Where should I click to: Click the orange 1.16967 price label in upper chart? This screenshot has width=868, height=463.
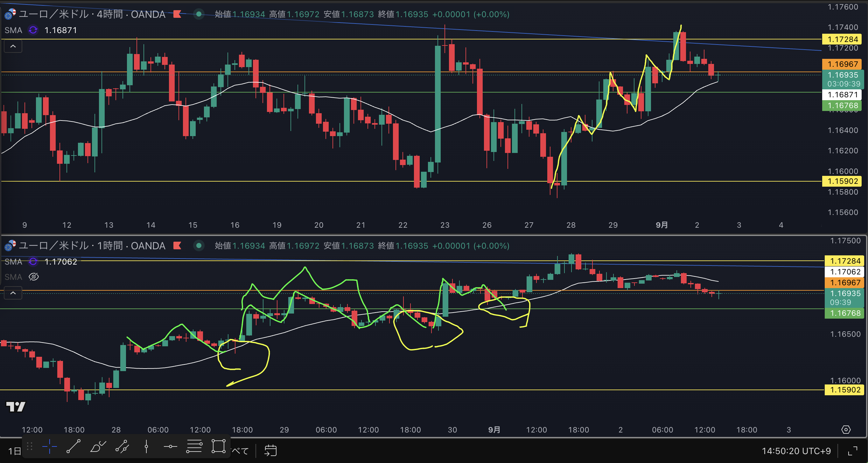[842, 64]
